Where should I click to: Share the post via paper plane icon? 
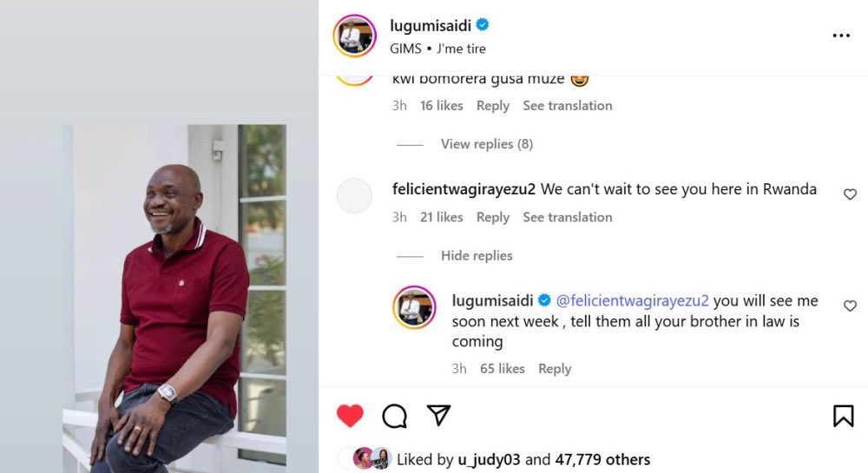(x=439, y=416)
